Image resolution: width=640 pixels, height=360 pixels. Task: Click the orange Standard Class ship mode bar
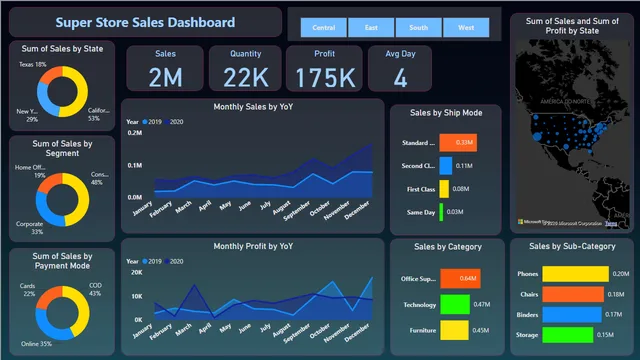(x=458, y=142)
